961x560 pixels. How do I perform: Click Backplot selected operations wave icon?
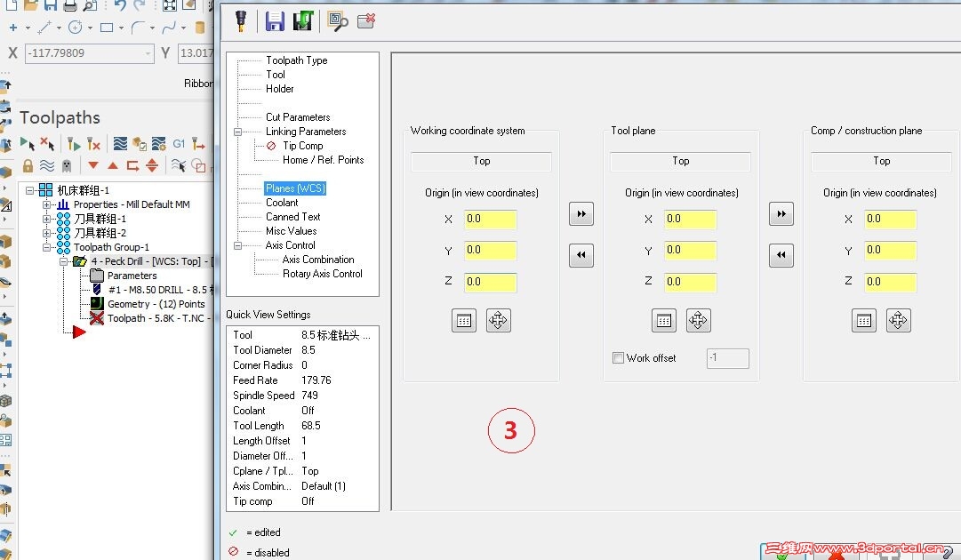coord(120,144)
